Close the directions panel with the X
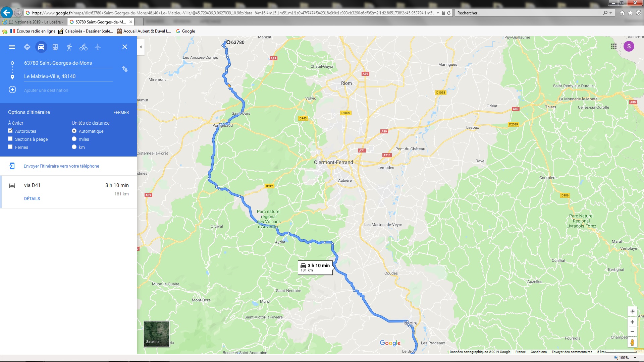 [x=125, y=47]
